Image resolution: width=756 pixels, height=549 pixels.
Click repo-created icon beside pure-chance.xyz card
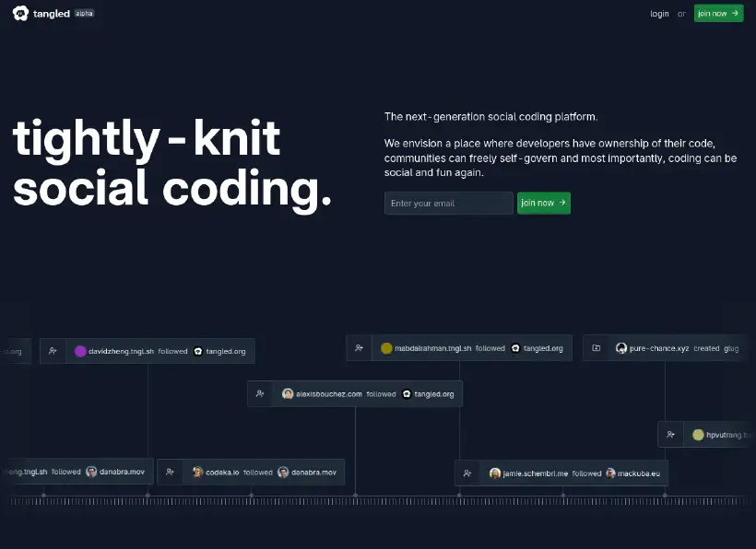(597, 348)
